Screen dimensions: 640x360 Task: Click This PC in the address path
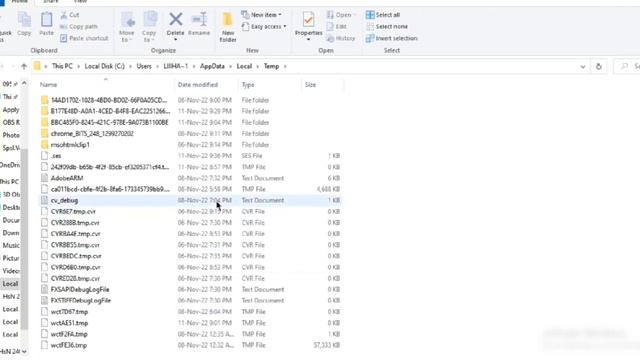[x=62, y=66]
